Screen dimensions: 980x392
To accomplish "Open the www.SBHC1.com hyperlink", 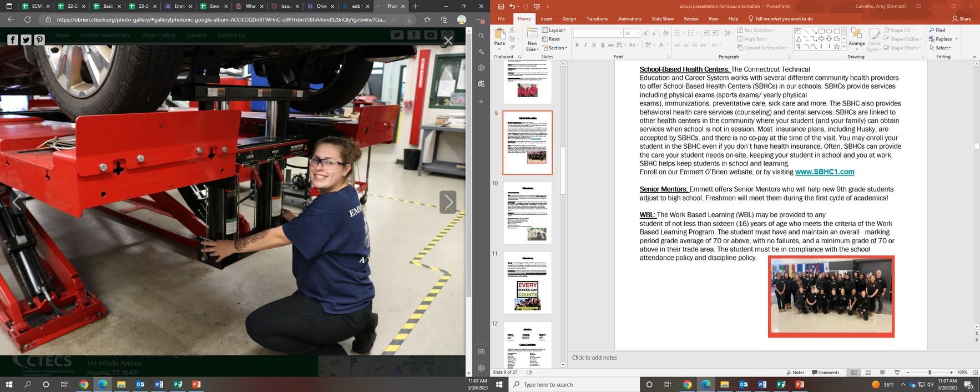I will pyautogui.click(x=824, y=172).
